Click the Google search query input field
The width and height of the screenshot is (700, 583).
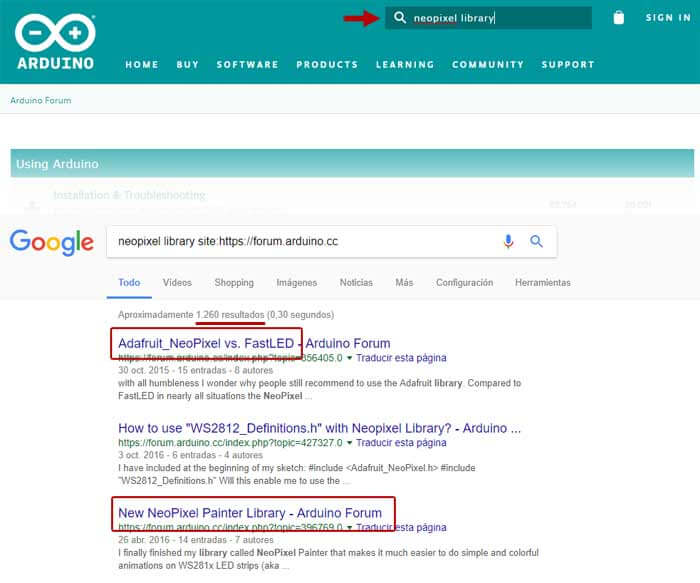[300, 241]
